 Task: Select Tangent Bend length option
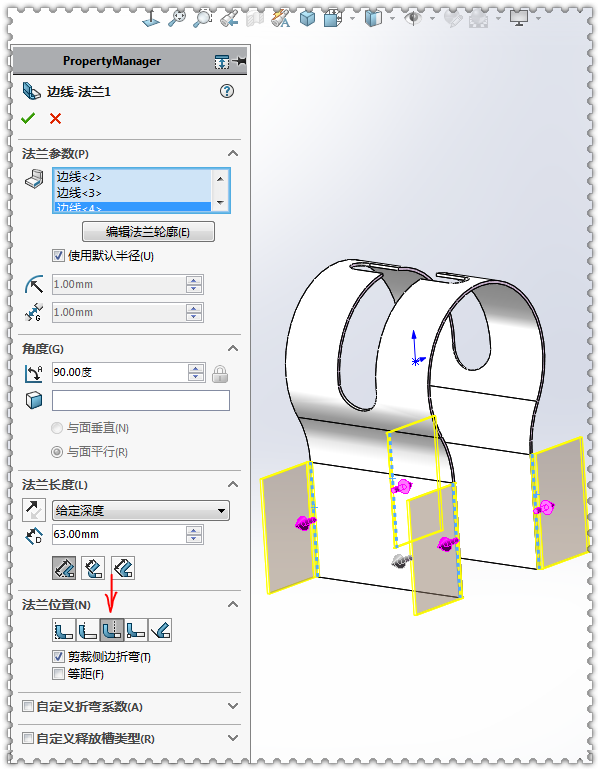(x=123, y=568)
